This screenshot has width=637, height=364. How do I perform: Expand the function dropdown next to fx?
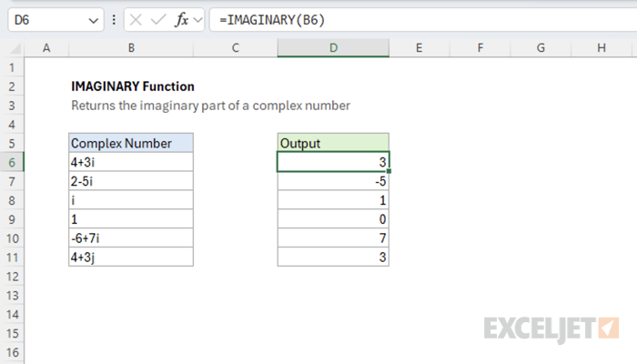198,20
